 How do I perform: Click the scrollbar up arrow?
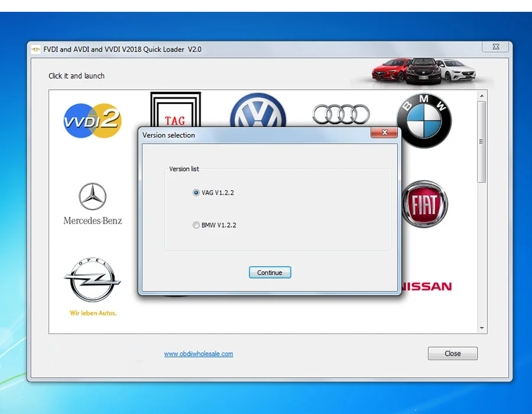tap(482, 96)
